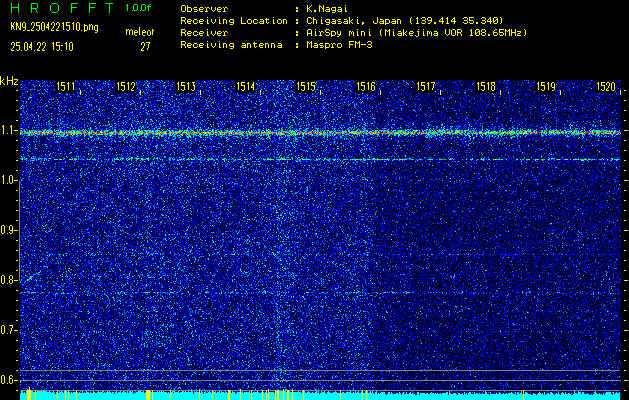Viewport: 629px width, 400px height.
Task: Click the 0.9 frequency axis label
Action: point(8,230)
